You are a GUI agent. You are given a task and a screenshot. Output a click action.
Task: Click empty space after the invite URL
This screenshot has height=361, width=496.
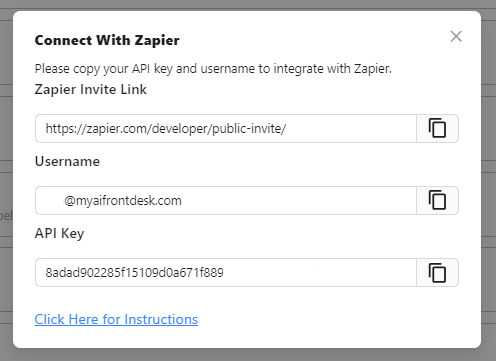pyautogui.click(x=350, y=129)
